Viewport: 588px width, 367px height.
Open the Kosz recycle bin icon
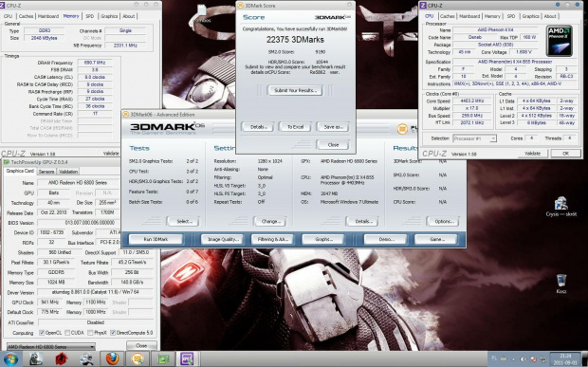click(561, 284)
